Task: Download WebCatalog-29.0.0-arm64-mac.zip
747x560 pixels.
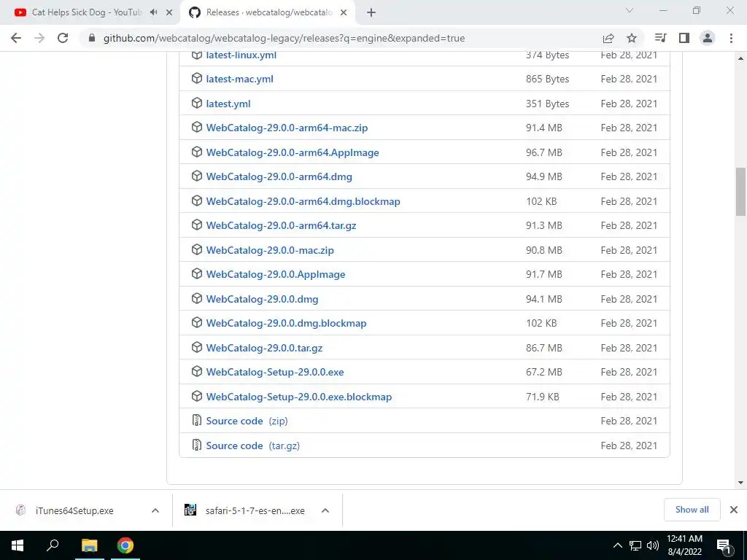Action: (x=287, y=128)
